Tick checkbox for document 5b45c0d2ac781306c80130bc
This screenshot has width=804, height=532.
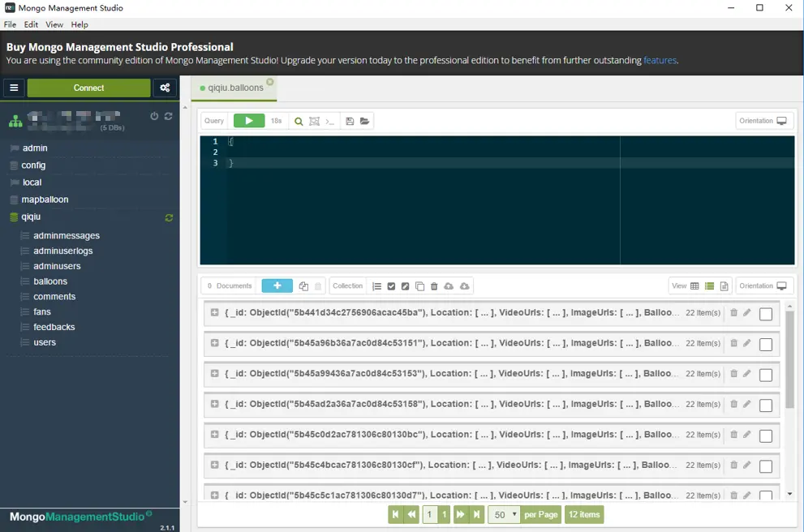tap(766, 435)
